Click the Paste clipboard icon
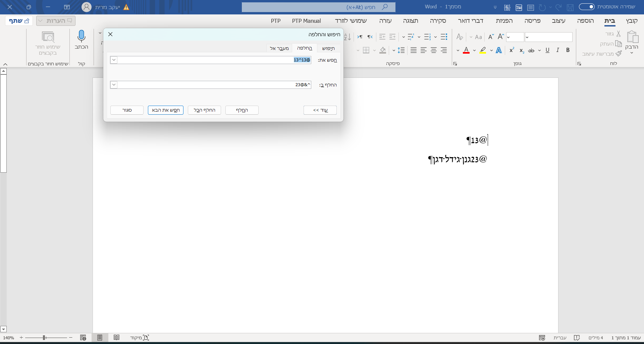 [633, 37]
